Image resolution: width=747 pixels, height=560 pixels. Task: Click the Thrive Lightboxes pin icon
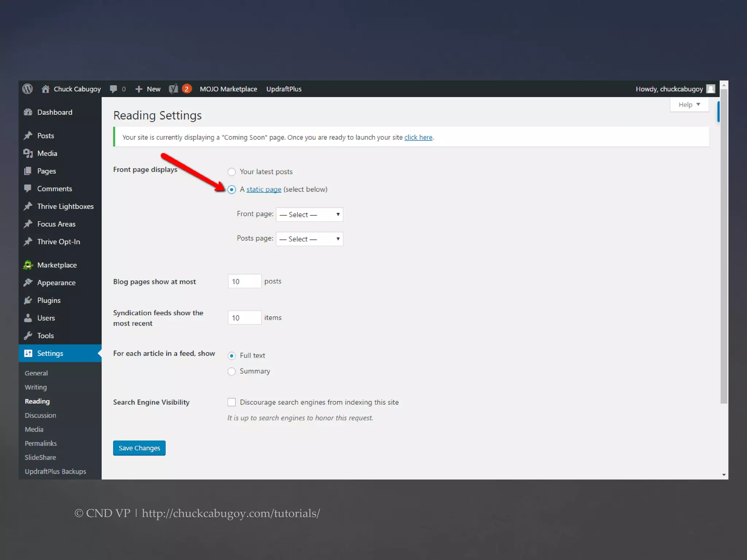pyautogui.click(x=28, y=206)
